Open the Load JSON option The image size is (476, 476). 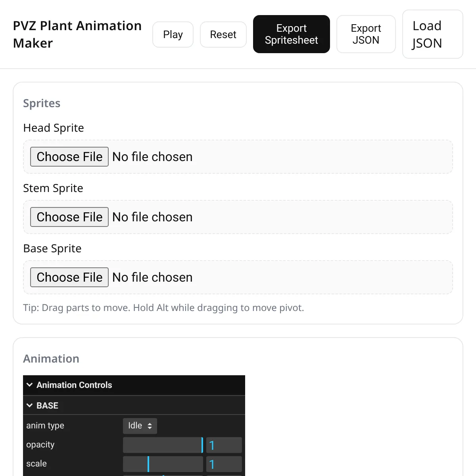coord(433,34)
